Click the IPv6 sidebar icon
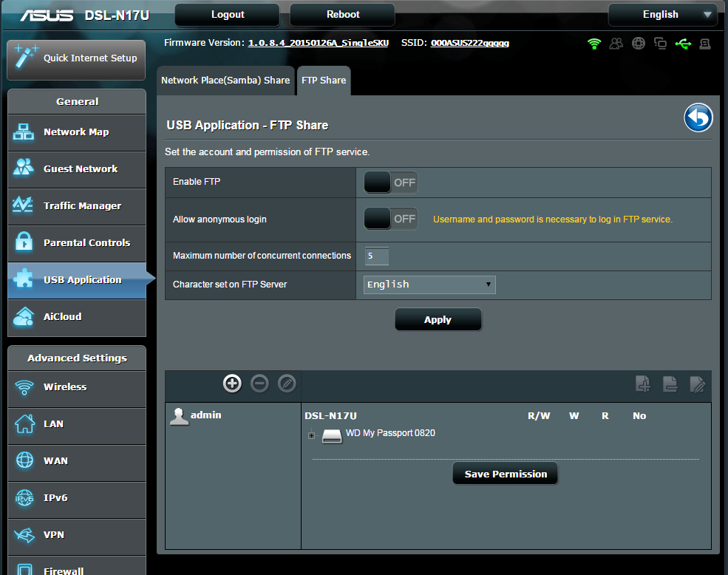Image resolution: width=728 pixels, height=575 pixels. pos(24,498)
